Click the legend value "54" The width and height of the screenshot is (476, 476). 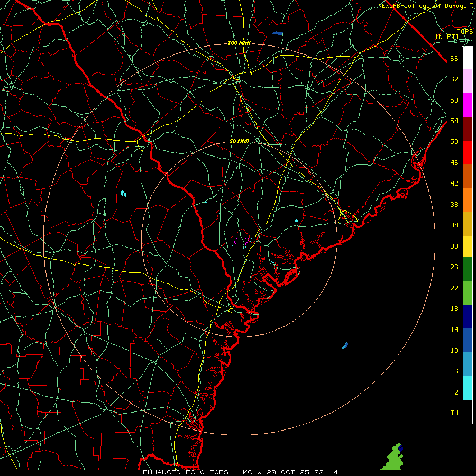coord(454,121)
